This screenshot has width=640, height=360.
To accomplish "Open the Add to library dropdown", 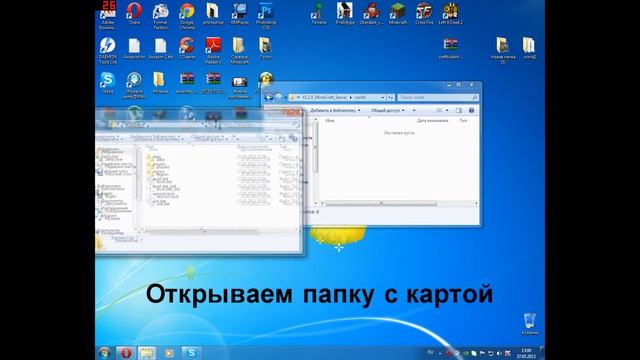I will [335, 110].
